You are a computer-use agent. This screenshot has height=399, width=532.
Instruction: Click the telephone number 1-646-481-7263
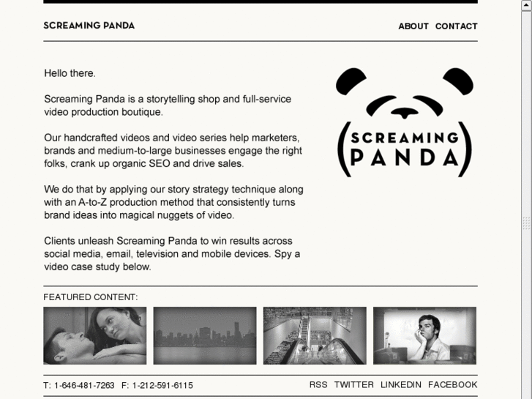pyautogui.click(x=84, y=385)
